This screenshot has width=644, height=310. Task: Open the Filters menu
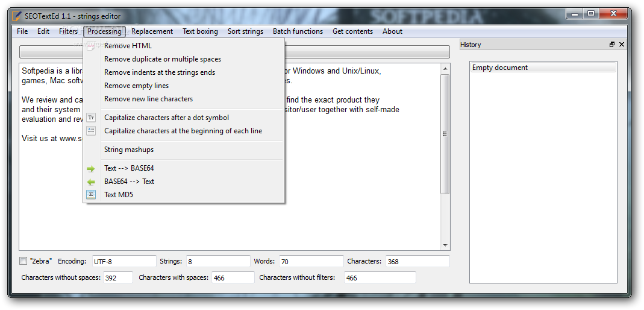(68, 31)
